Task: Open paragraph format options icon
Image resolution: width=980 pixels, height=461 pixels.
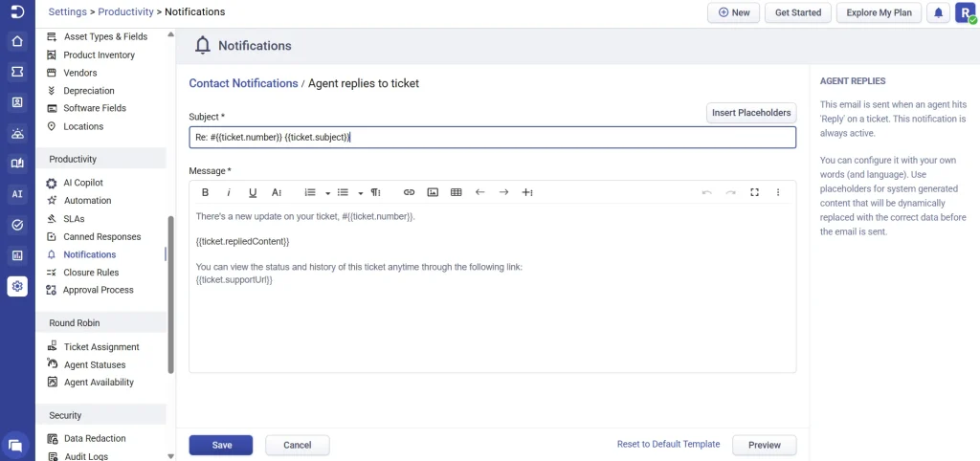Action: point(375,192)
